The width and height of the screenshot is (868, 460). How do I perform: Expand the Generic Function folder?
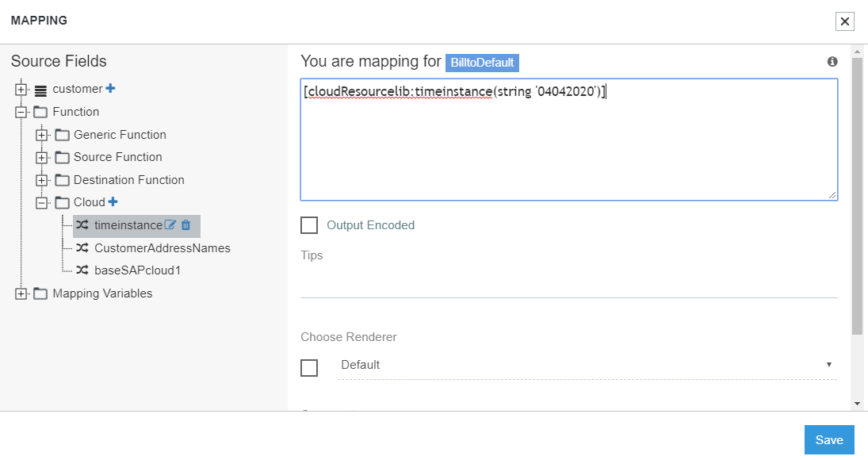42,135
